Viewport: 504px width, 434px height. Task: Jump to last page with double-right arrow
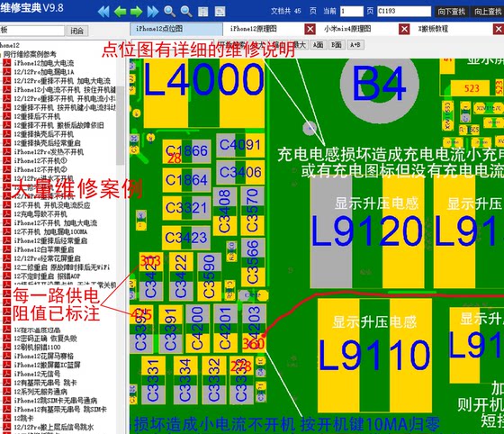coord(153,12)
